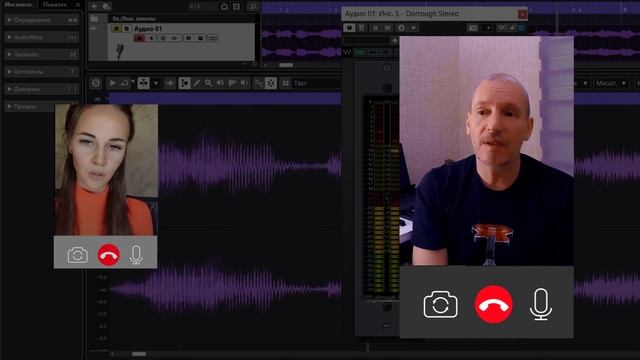Viewport: 640px width, 360px height.
Task: Mute microphone in the woman's video call
Action: click(136, 255)
